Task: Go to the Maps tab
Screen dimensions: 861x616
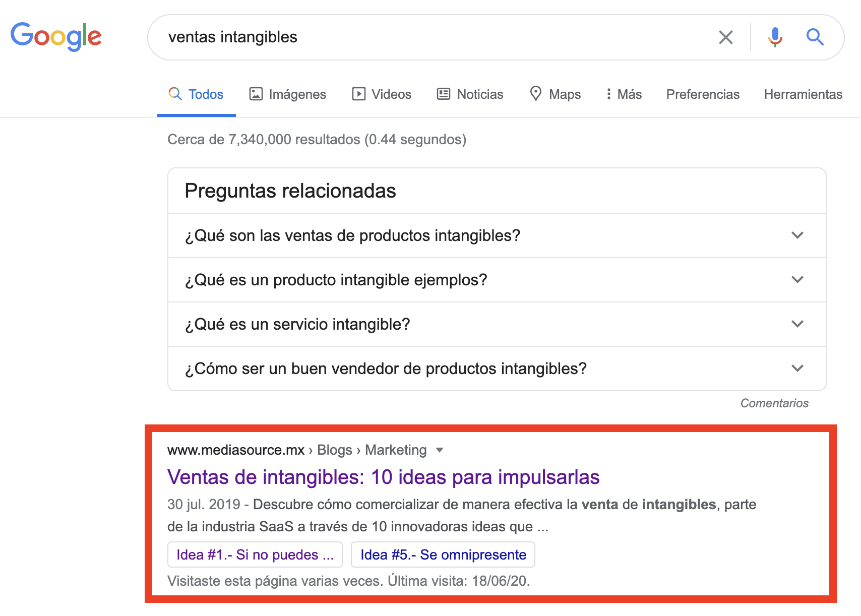Action: click(x=555, y=94)
